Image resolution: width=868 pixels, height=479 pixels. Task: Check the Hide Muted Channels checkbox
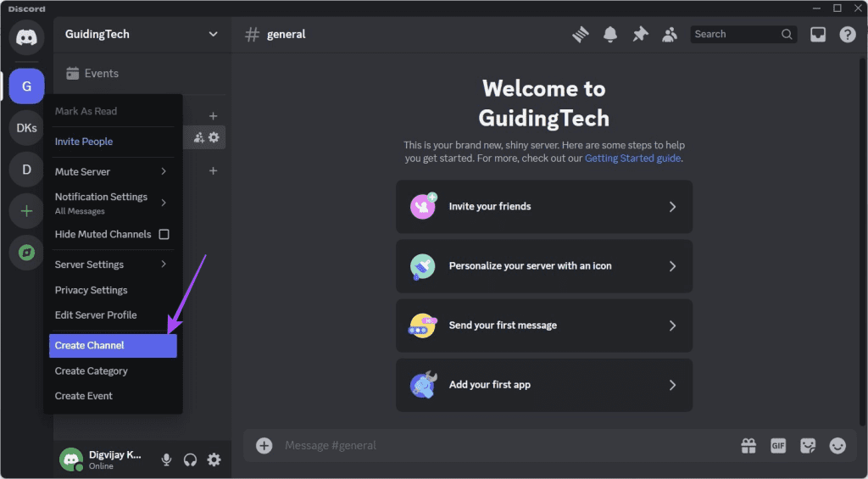point(164,234)
